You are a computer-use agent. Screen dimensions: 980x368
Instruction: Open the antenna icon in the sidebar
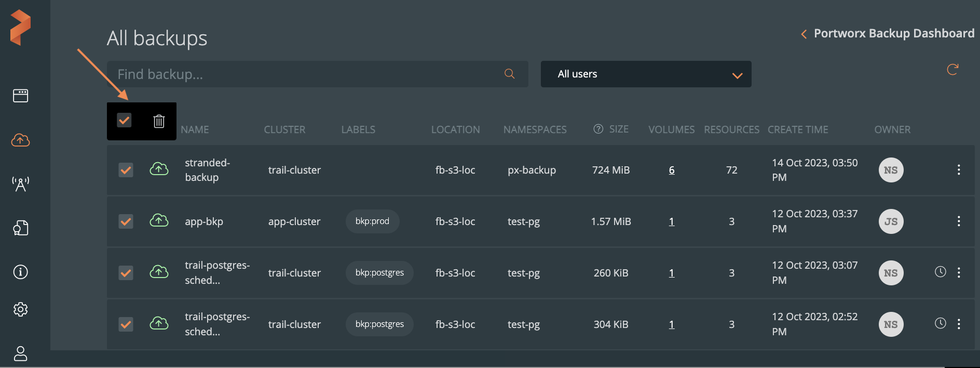click(20, 184)
